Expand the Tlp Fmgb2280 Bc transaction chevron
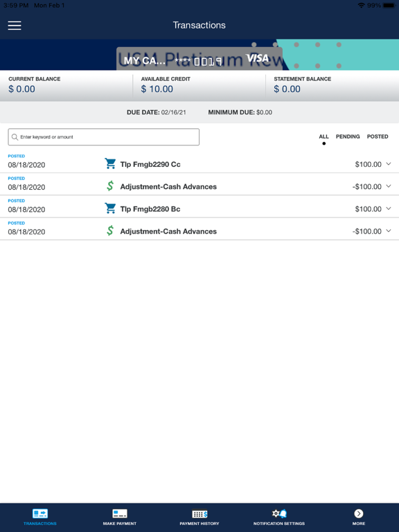 coord(389,209)
